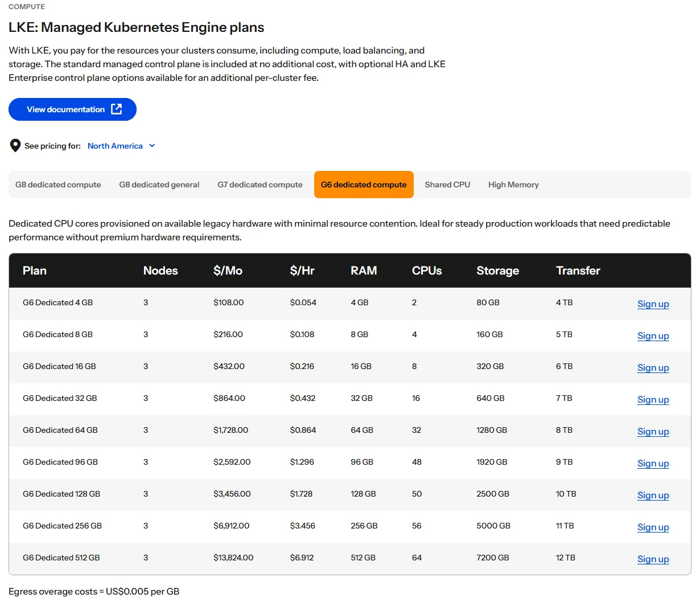700x598 pixels.
Task: Click the G6 Dedicated 256 GB plan name
Action: click(62, 526)
